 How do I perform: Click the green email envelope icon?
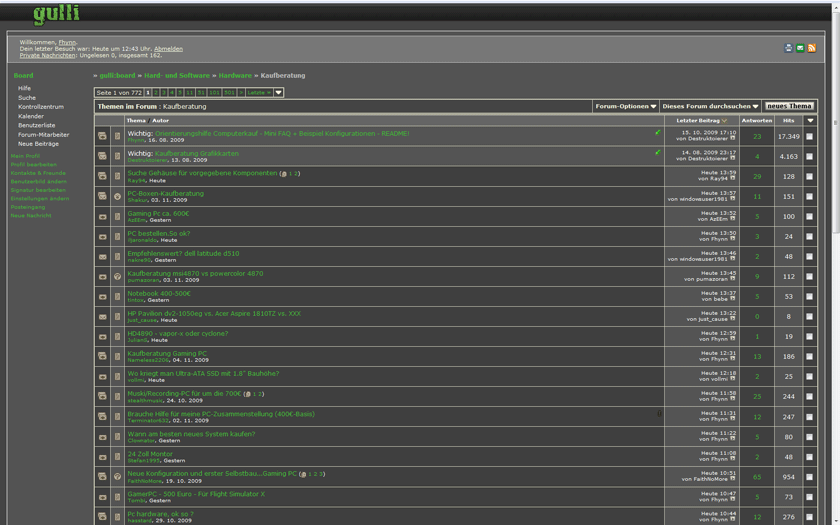tap(800, 48)
